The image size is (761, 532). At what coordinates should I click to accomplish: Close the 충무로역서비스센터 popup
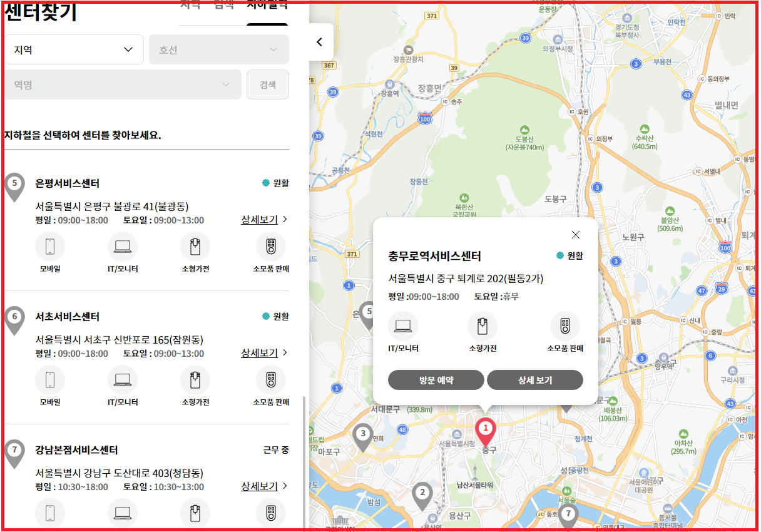[576, 235]
